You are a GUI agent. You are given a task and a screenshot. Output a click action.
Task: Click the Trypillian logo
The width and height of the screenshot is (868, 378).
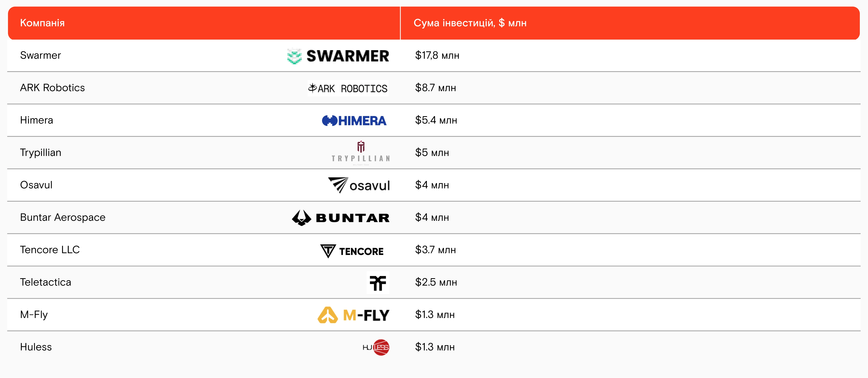tap(361, 153)
